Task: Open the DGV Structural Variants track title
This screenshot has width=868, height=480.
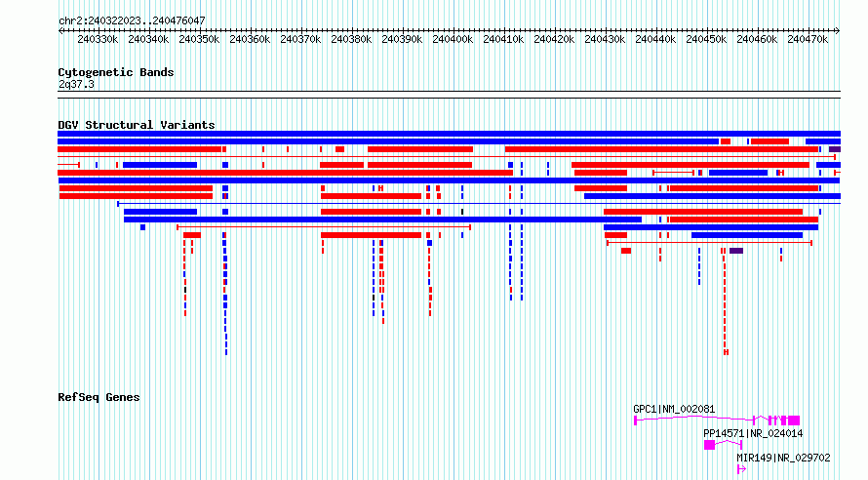Action: pyautogui.click(x=137, y=125)
